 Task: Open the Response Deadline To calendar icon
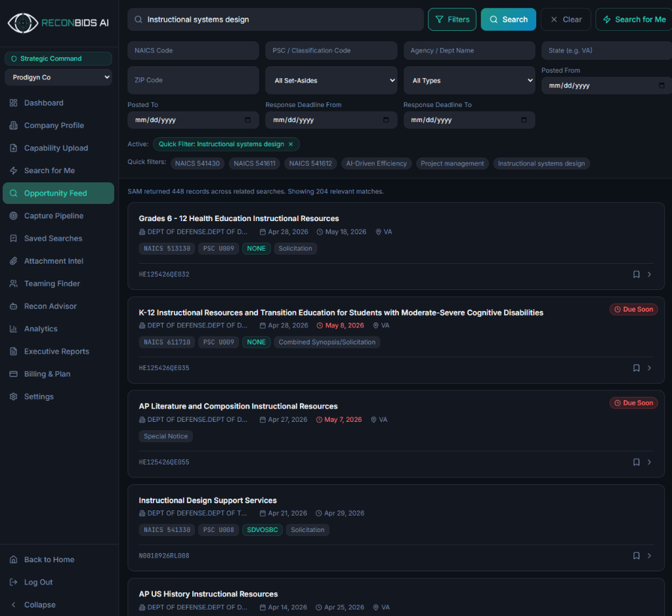click(x=524, y=120)
